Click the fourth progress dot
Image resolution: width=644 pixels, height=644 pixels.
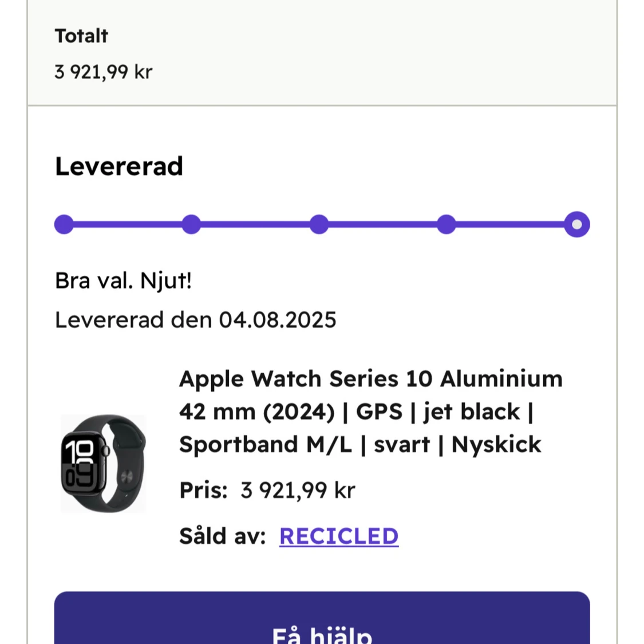[448, 224]
